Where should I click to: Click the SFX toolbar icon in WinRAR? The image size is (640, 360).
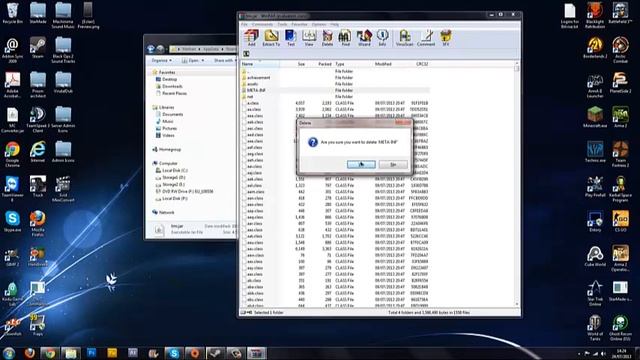[446, 38]
